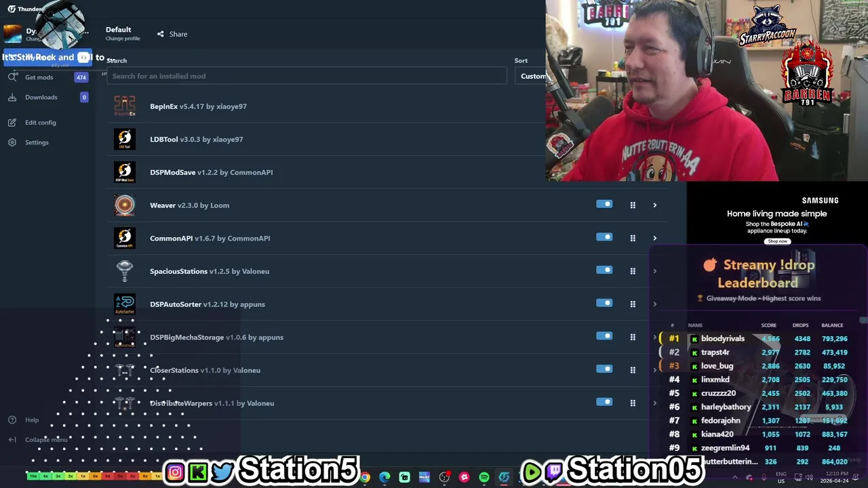The width and height of the screenshot is (868, 488).
Task: Open Microsoft Edge from the taskbar
Action: (384, 477)
